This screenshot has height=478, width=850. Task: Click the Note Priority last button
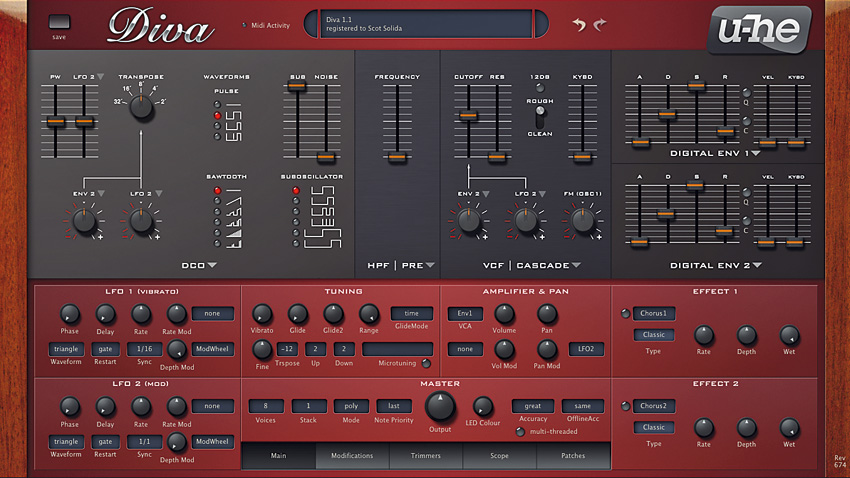click(x=394, y=406)
